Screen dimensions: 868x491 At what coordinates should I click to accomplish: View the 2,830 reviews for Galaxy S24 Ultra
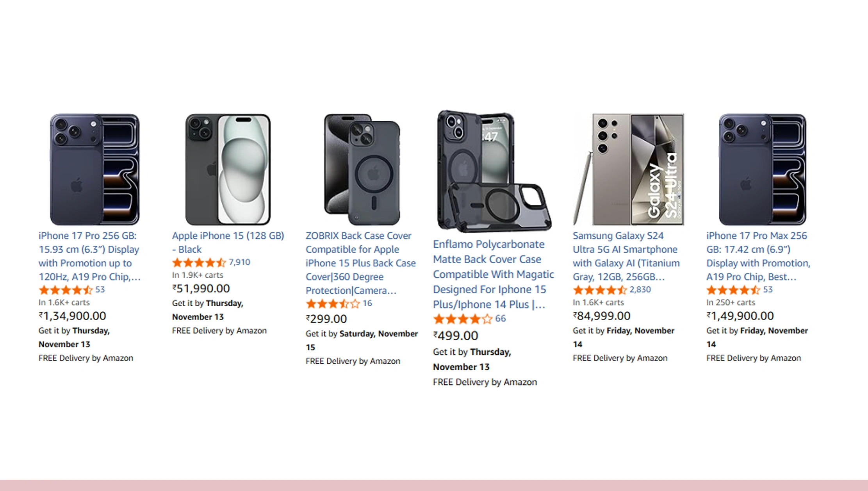click(x=640, y=290)
